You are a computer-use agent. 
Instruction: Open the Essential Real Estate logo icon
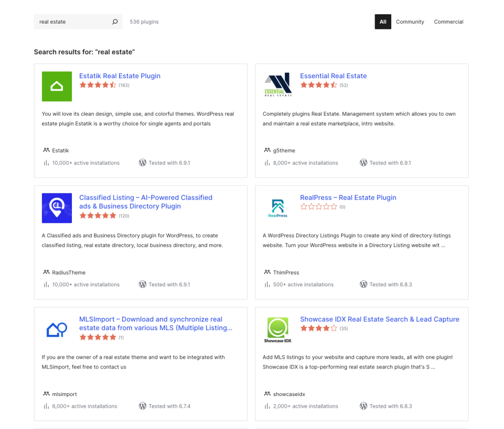[x=278, y=87]
